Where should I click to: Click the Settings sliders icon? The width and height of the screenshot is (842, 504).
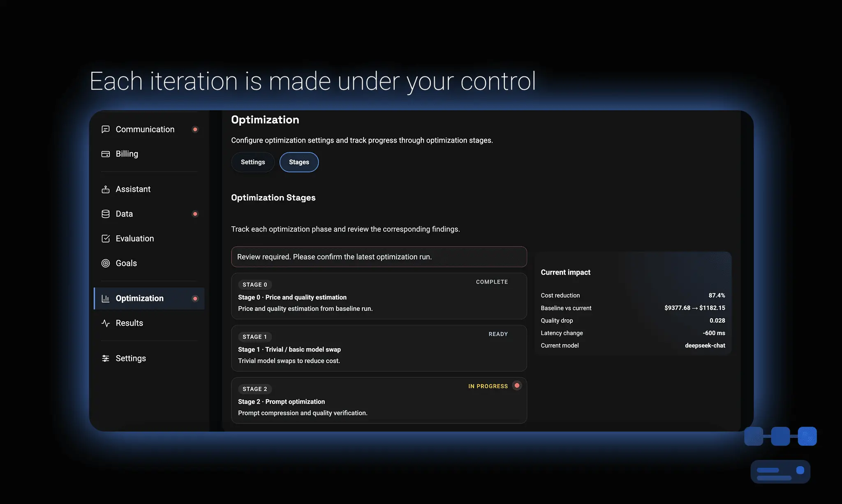coord(106,358)
